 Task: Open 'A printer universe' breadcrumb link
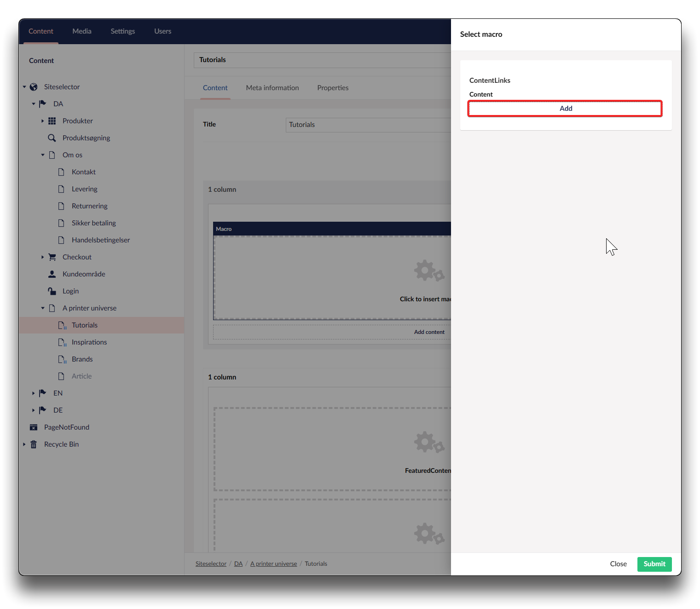pyautogui.click(x=273, y=564)
